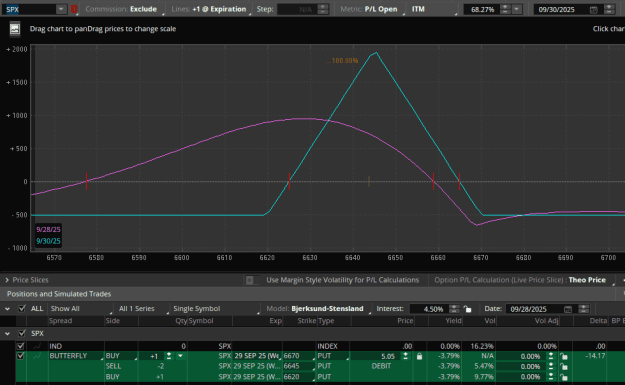Click the SPX symbol input field
The image size is (625, 385).
29,10
